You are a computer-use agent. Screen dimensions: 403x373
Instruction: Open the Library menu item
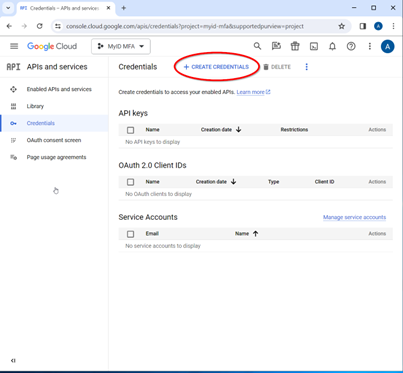(x=35, y=106)
